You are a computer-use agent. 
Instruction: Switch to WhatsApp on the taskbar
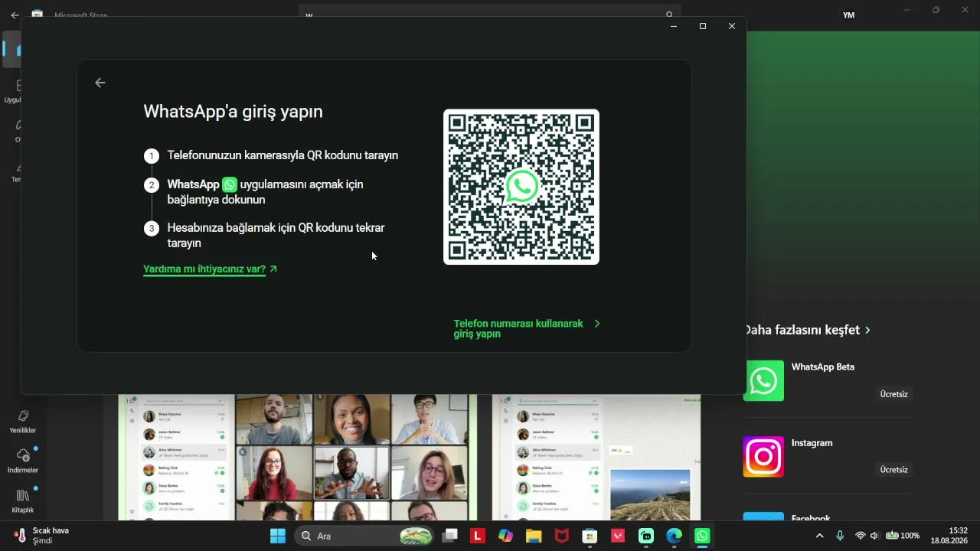click(x=702, y=536)
